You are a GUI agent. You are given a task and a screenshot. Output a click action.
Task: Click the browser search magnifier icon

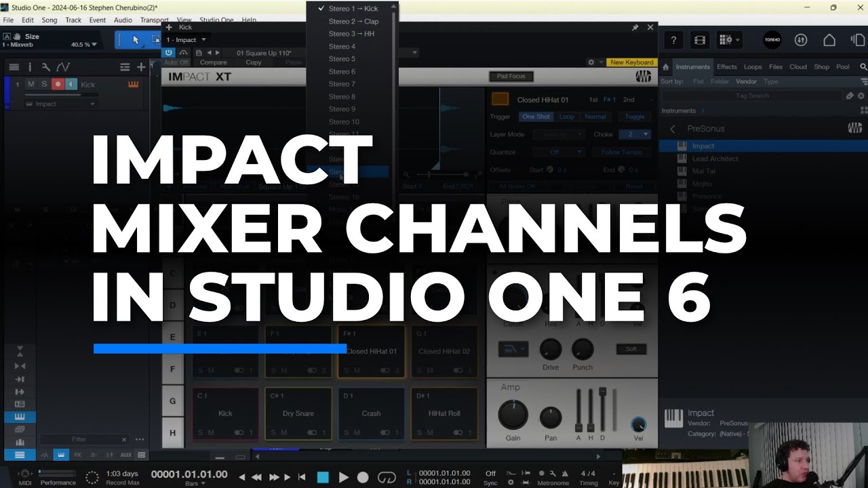[863, 67]
